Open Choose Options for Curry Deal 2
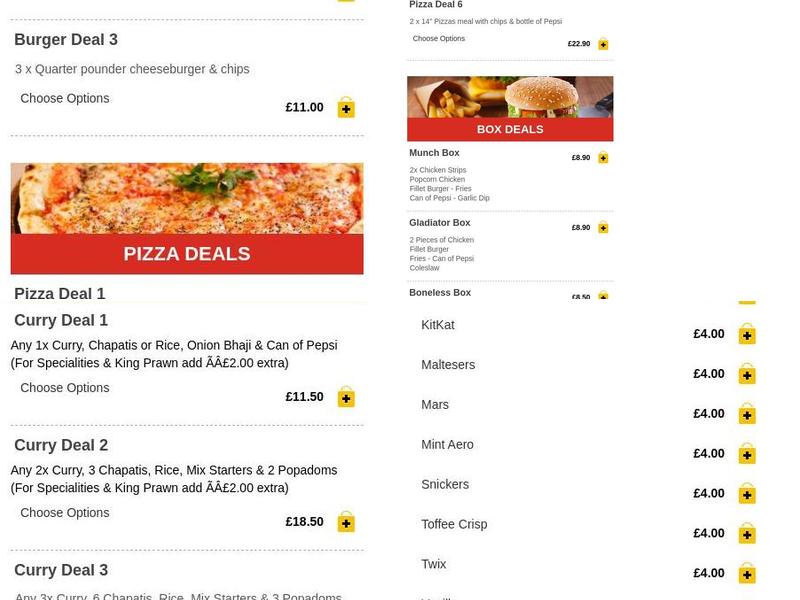This screenshot has width=800, height=600. (65, 513)
